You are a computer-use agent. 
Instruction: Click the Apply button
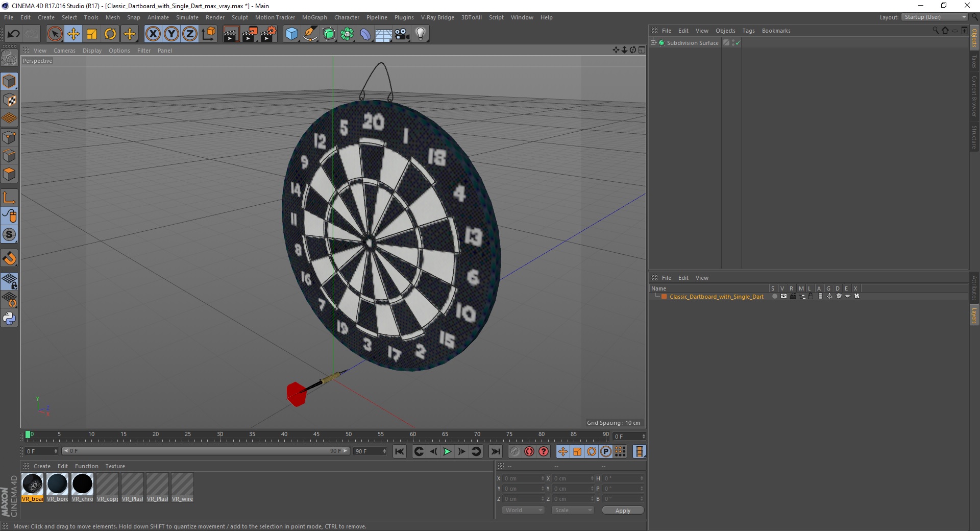pos(623,510)
